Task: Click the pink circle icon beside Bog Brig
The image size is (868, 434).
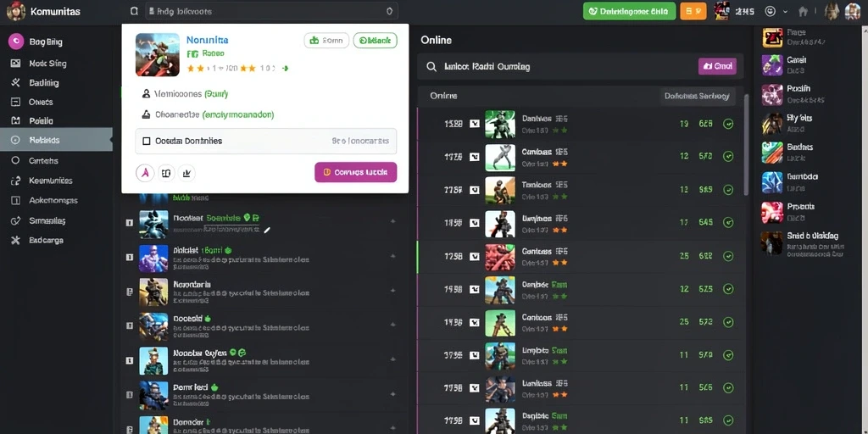Action: (16, 41)
